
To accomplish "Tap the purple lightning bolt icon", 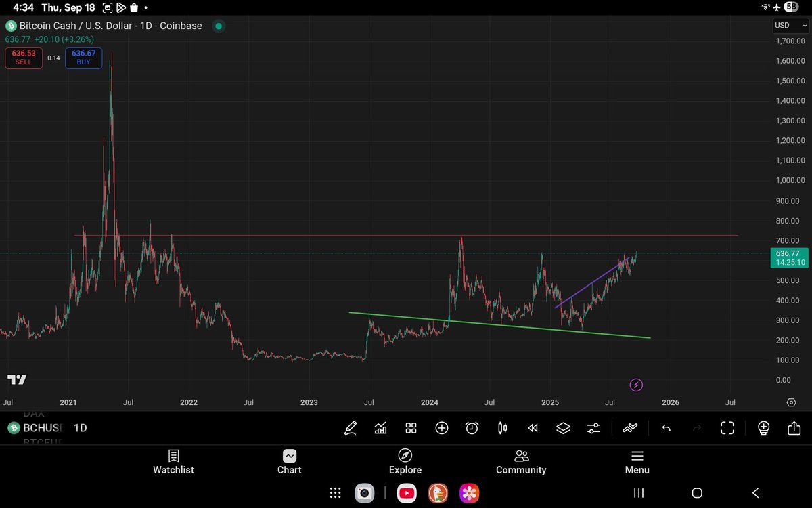I will pyautogui.click(x=636, y=385).
